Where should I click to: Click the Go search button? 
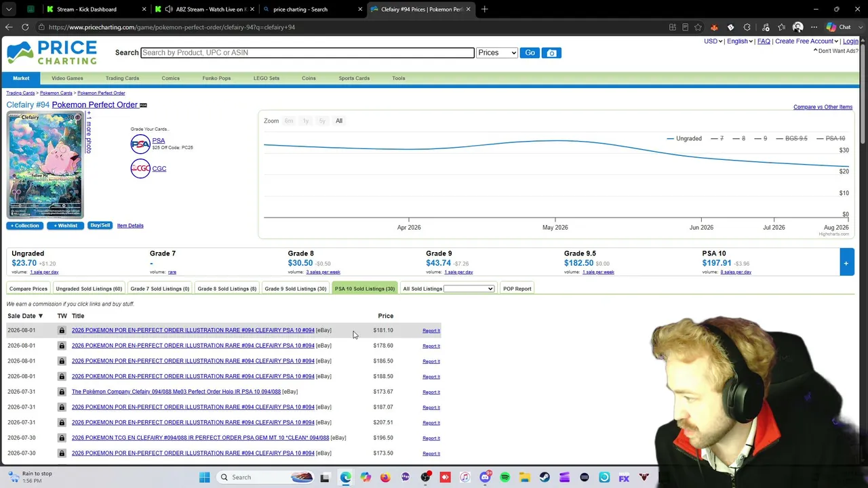click(530, 53)
